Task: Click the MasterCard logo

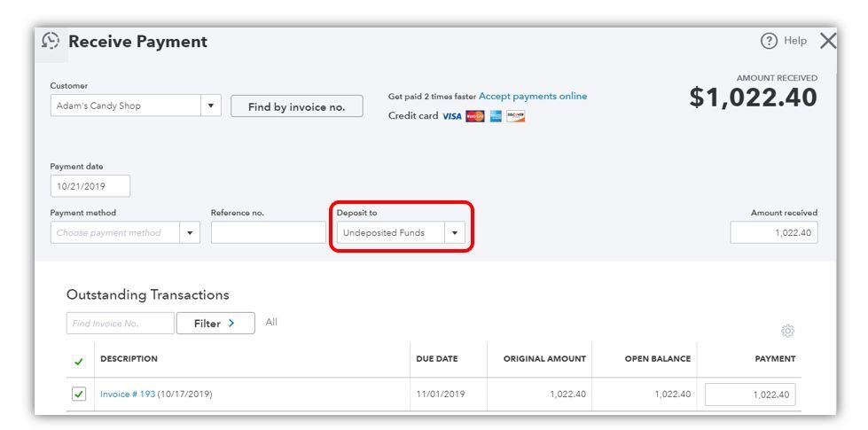Action: (475, 116)
